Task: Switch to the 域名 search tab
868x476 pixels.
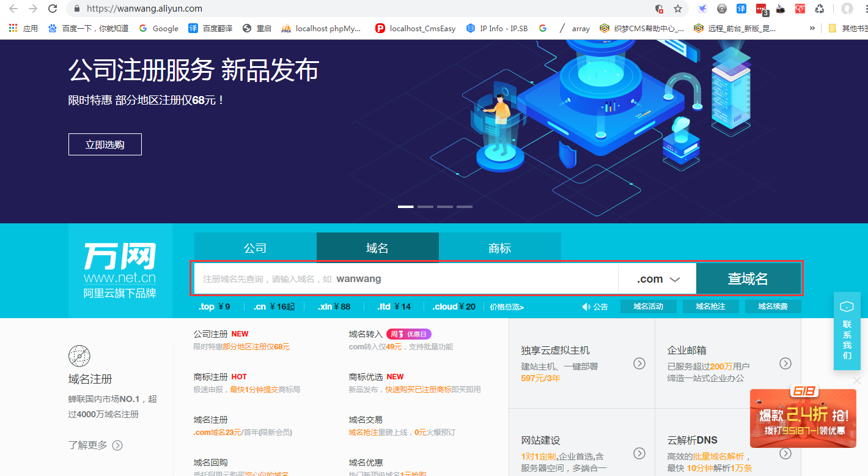Action: (x=378, y=248)
